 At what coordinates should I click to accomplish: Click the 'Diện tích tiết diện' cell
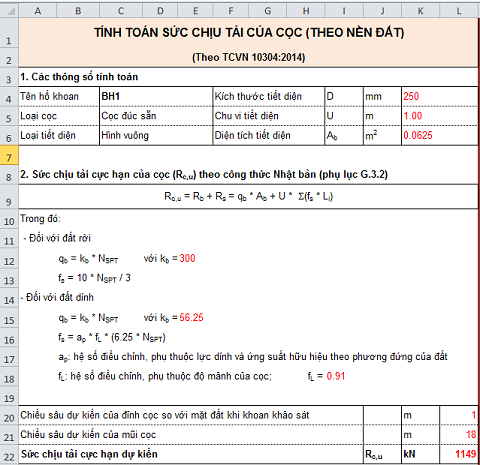[269, 135]
